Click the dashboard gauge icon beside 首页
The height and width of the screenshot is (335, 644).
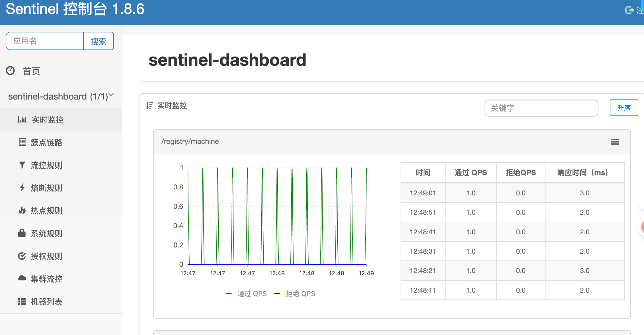click(x=10, y=71)
